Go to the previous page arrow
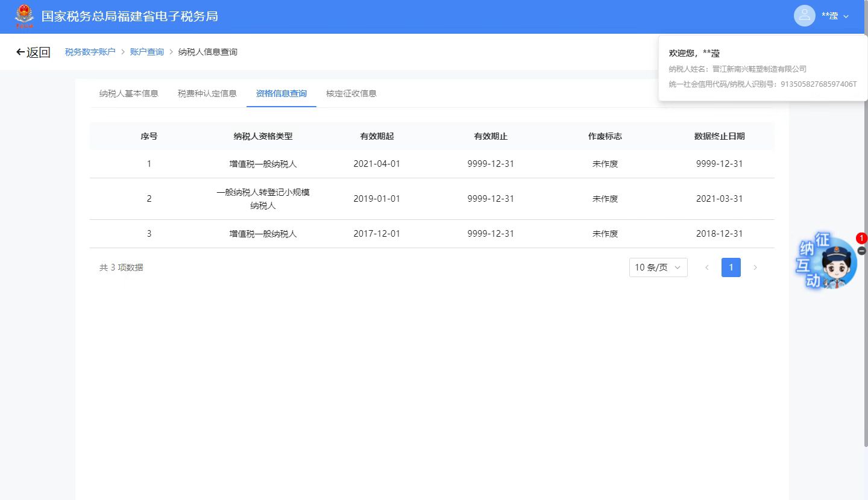 tap(706, 267)
